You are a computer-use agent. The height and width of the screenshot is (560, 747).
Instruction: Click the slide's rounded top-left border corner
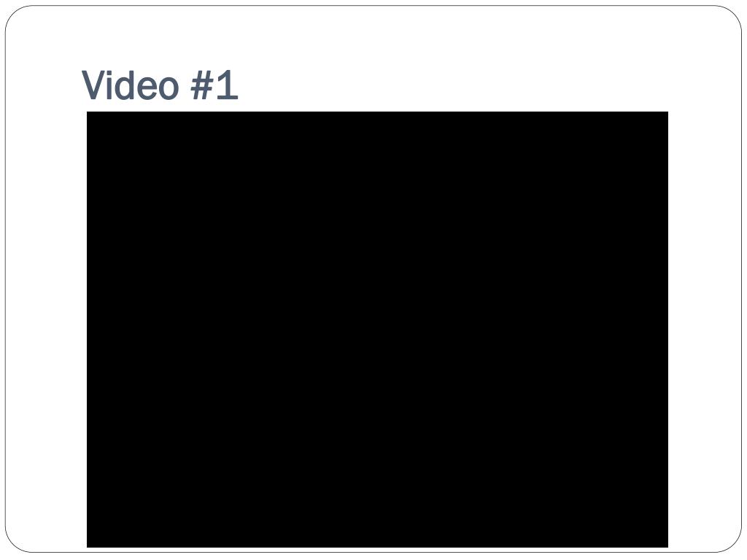[x=13, y=14]
